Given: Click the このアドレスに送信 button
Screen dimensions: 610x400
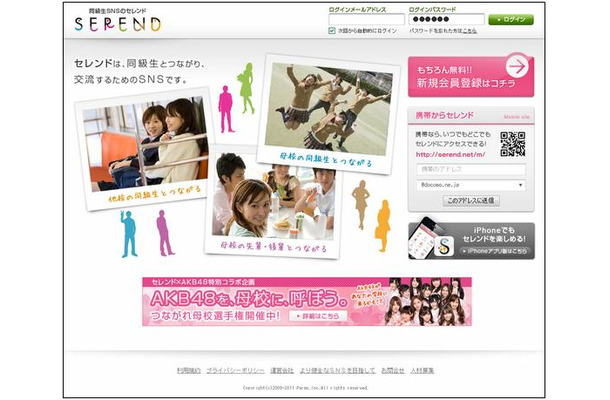Looking at the screenshot, I should coord(471,201).
